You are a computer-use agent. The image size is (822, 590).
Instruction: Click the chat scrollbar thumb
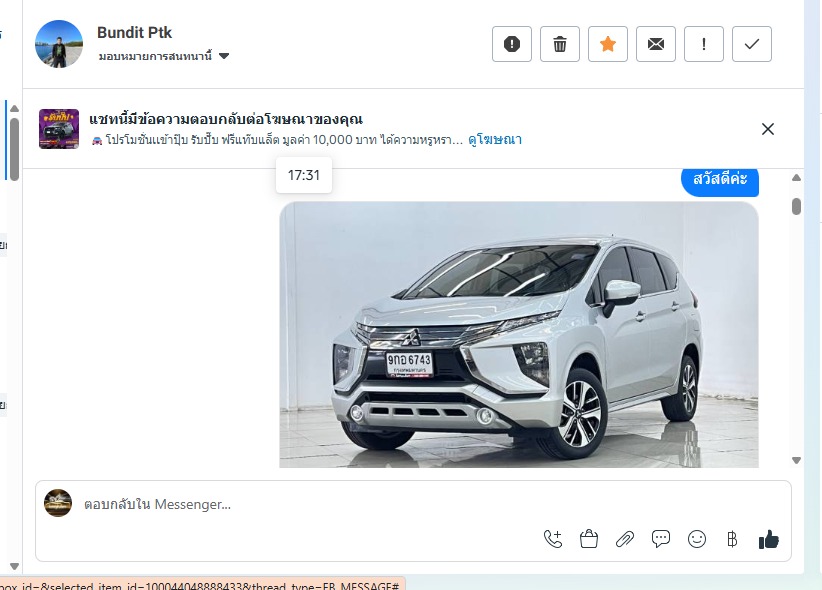tap(796, 206)
